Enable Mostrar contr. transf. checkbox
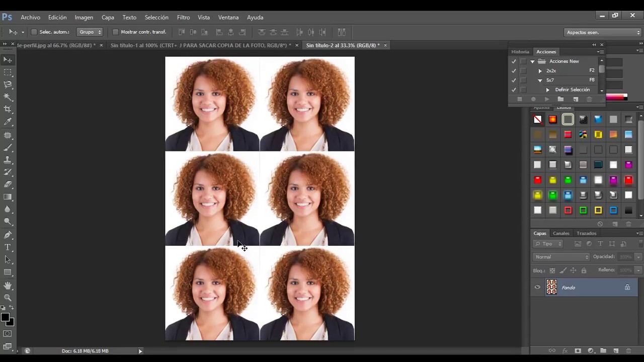The height and width of the screenshot is (362, 644). point(115,32)
